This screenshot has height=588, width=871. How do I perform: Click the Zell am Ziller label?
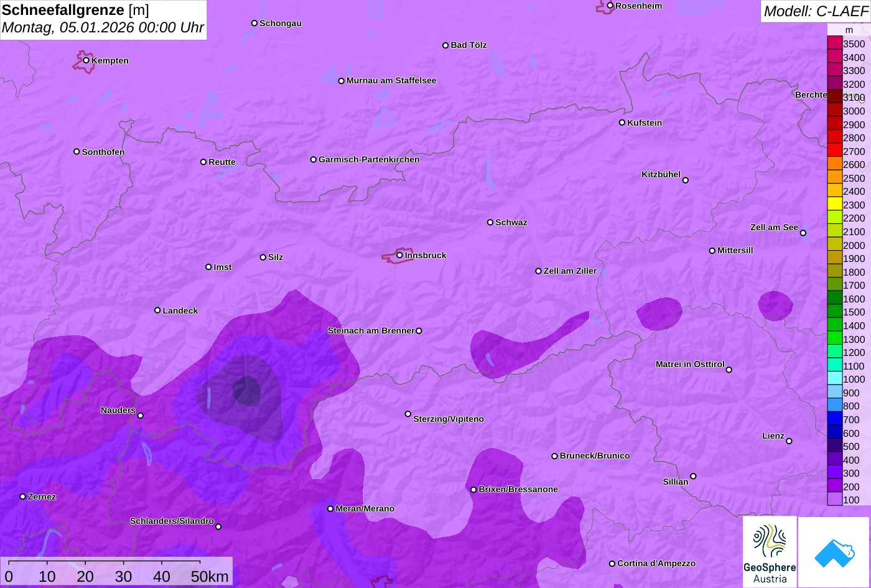570,271
